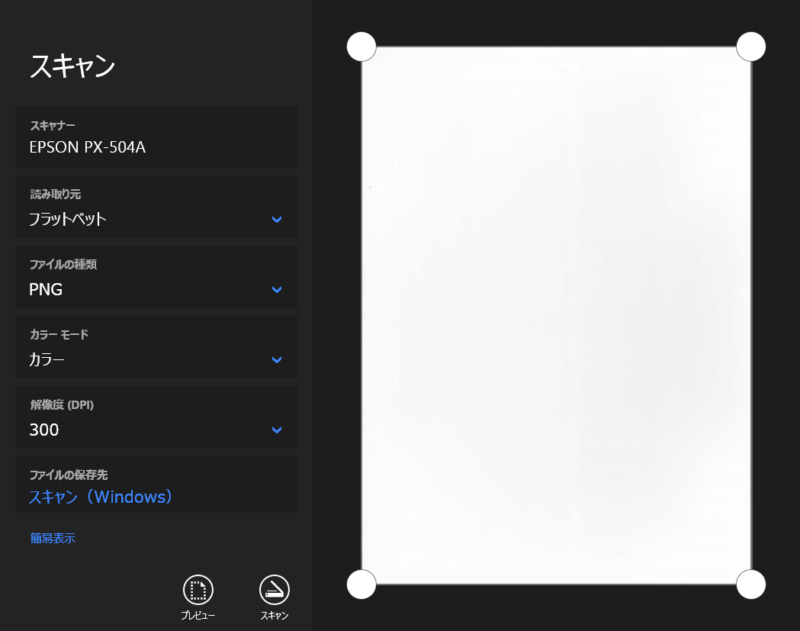
Task: Change the 300 DPI resolution value
Action: pyautogui.click(x=44, y=430)
